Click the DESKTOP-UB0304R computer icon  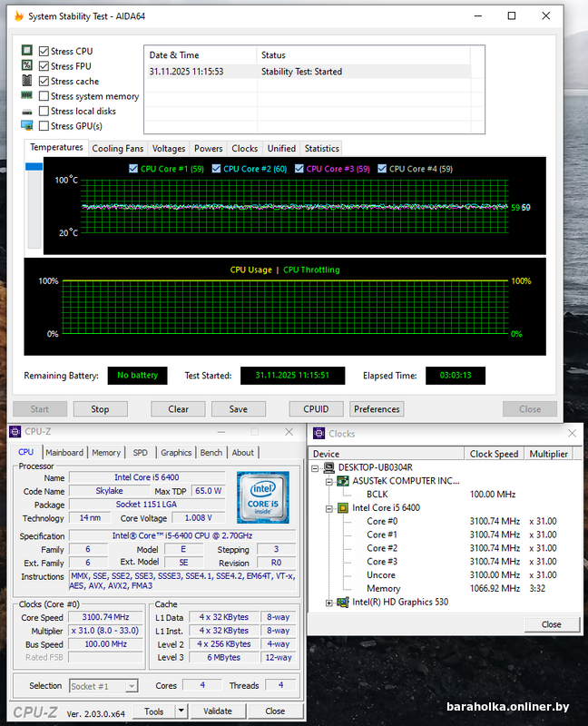point(328,467)
